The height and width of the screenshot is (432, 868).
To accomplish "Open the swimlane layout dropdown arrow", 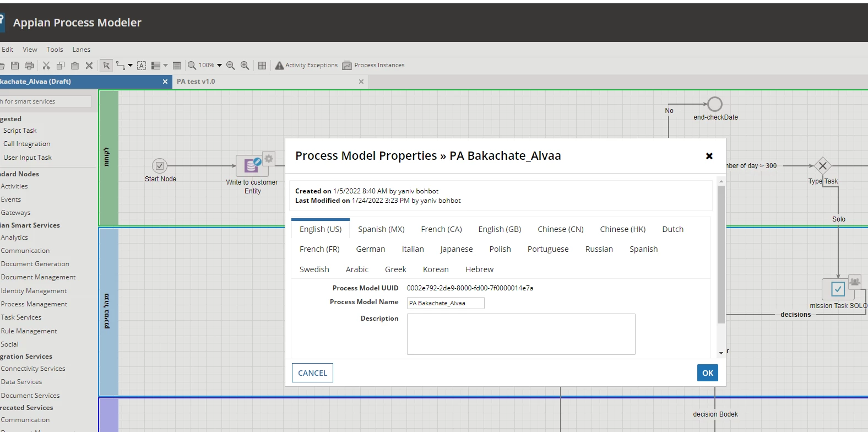I will [x=165, y=66].
